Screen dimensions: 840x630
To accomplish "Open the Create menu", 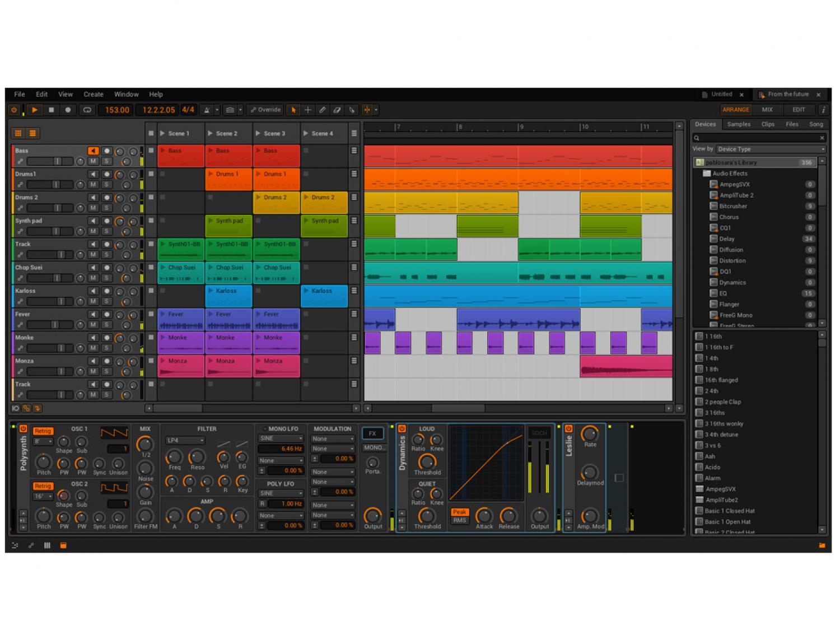I will (x=94, y=95).
